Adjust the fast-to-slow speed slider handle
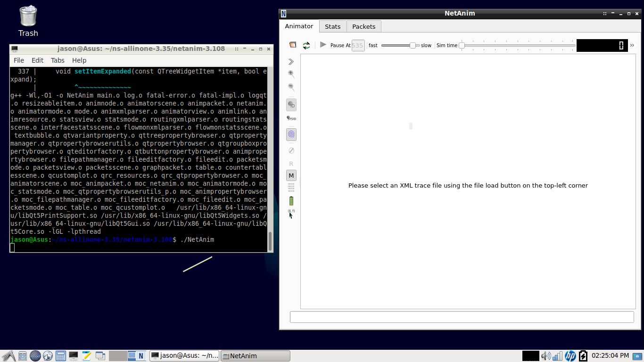 click(413, 45)
